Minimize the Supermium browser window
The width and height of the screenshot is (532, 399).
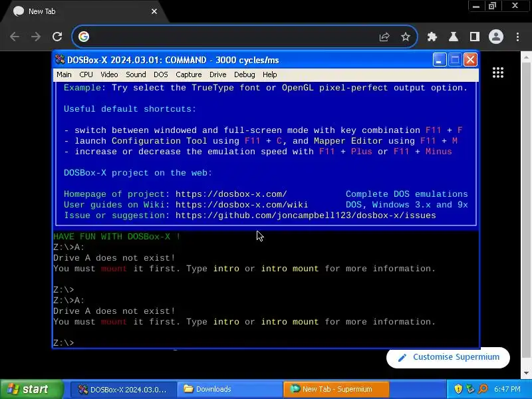476,6
